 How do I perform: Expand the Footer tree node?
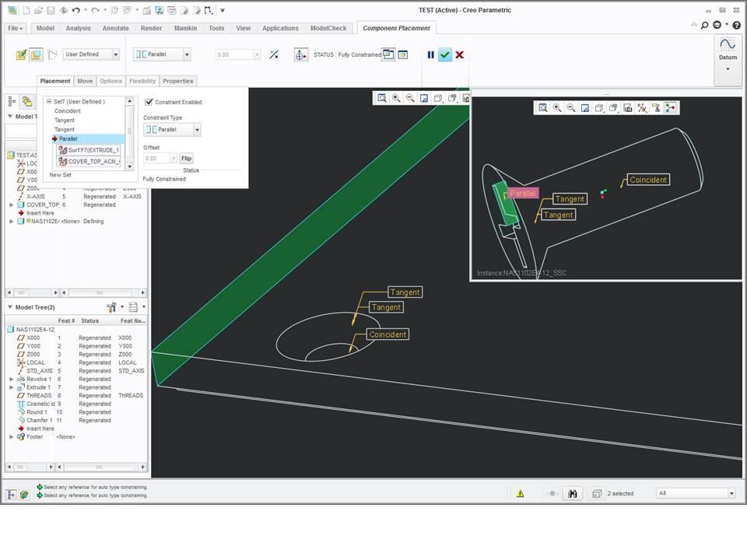pos(12,436)
